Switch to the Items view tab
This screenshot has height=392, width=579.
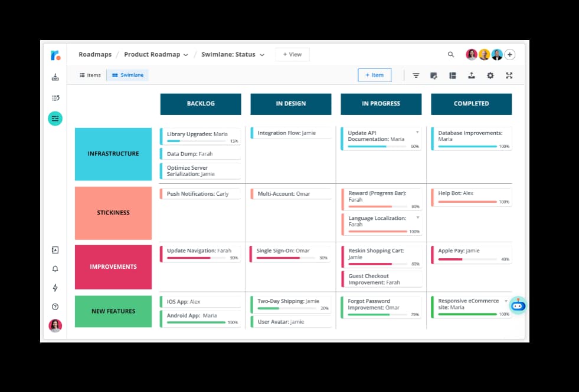[x=90, y=75]
